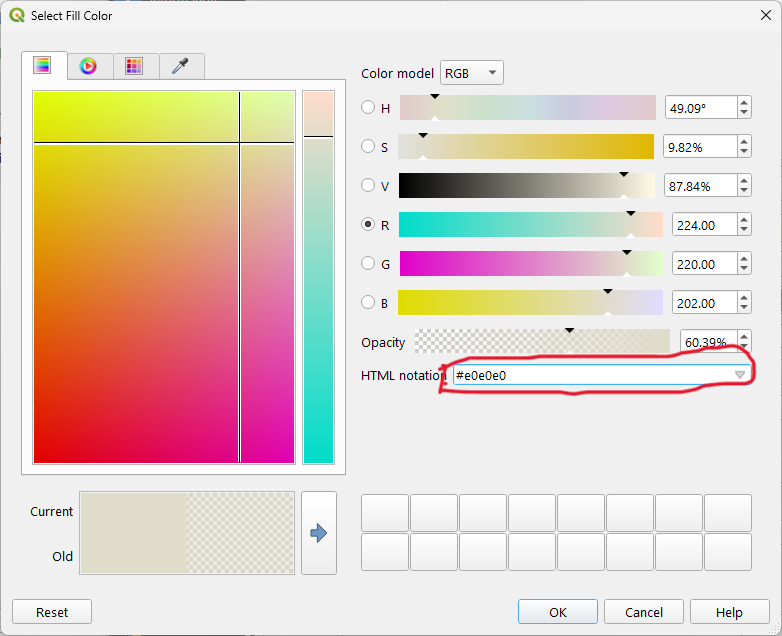The image size is (782, 636).
Task: Increase the opacity with spinner up arrow
Action: [744, 337]
